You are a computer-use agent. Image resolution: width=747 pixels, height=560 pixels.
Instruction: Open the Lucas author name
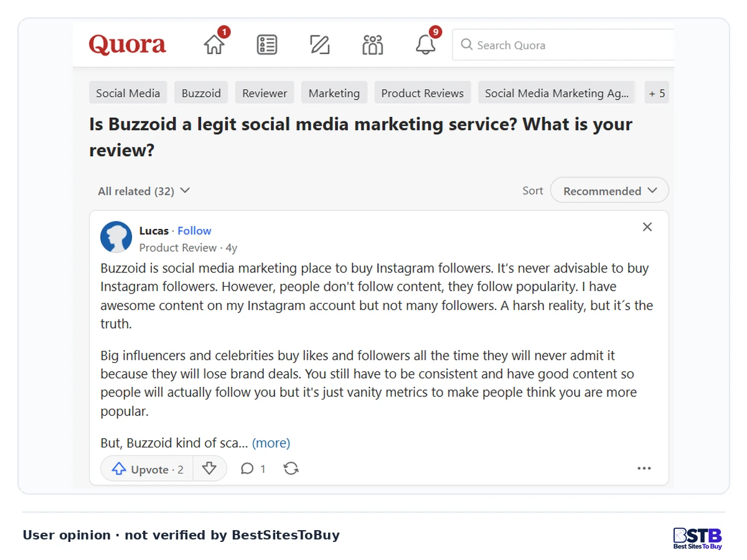click(154, 231)
